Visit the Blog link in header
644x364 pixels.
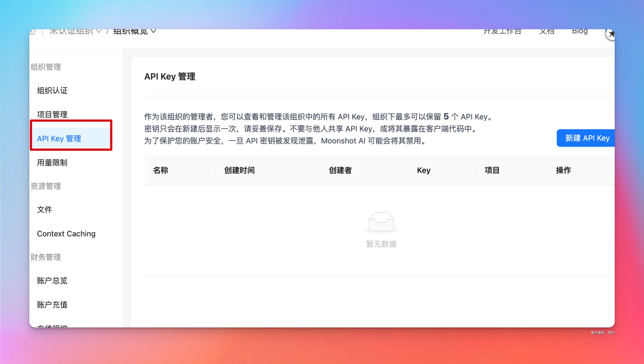pos(580,32)
